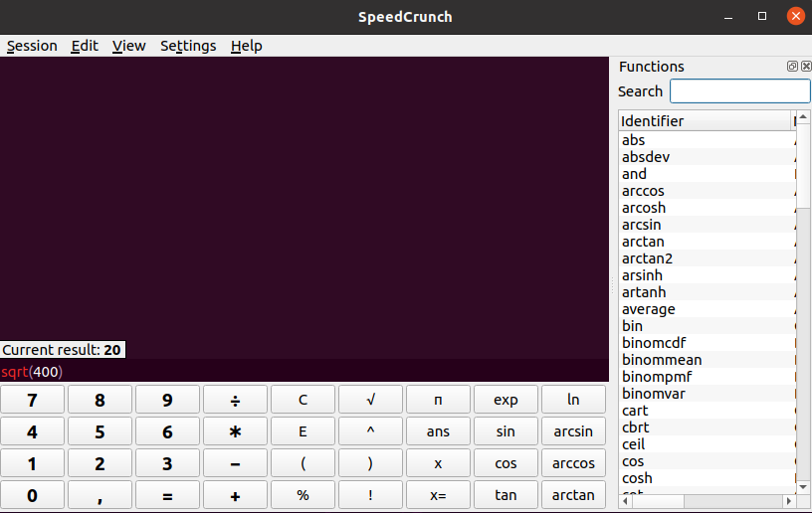Click the close parenthesis key
Viewport: 812px width, 513px height.
(370, 463)
